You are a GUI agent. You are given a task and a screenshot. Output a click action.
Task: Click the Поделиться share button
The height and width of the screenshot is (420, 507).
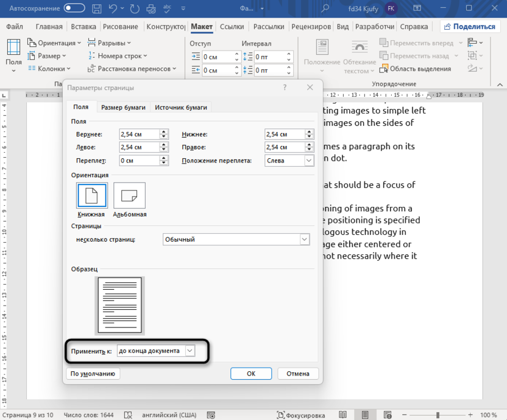pyautogui.click(x=470, y=27)
